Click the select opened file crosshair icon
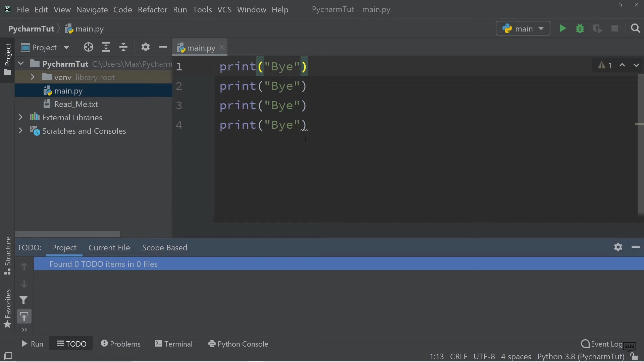The width and height of the screenshot is (644, 362). coord(89,47)
